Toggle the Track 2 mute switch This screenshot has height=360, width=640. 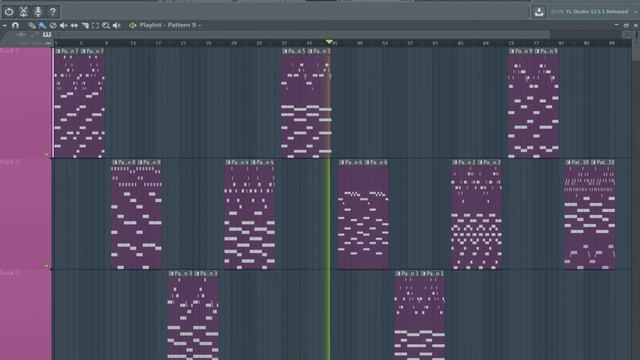46,266
